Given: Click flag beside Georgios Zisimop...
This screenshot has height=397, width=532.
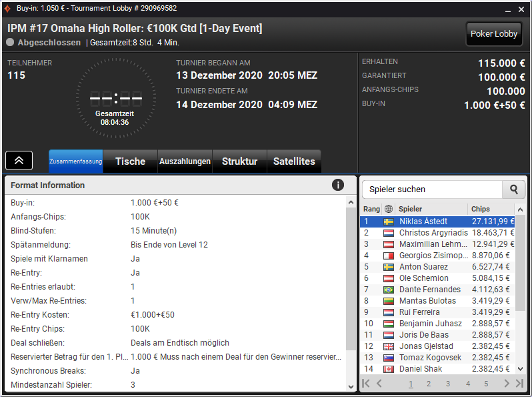Looking at the screenshot, I should (x=389, y=256).
